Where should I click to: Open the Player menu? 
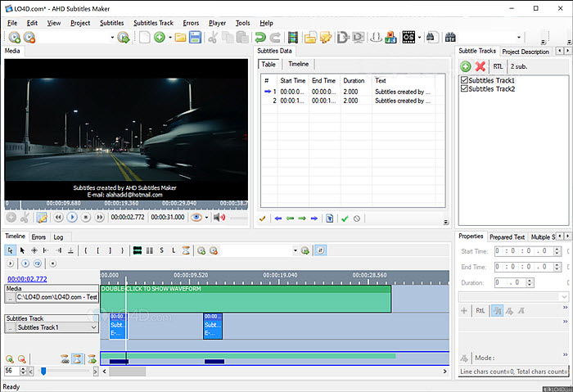[217, 23]
